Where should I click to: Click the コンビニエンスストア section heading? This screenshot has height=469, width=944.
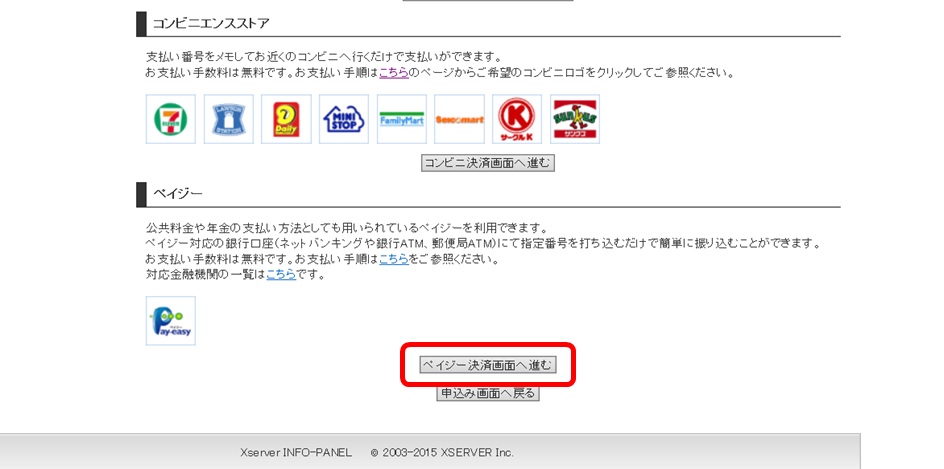(x=211, y=23)
